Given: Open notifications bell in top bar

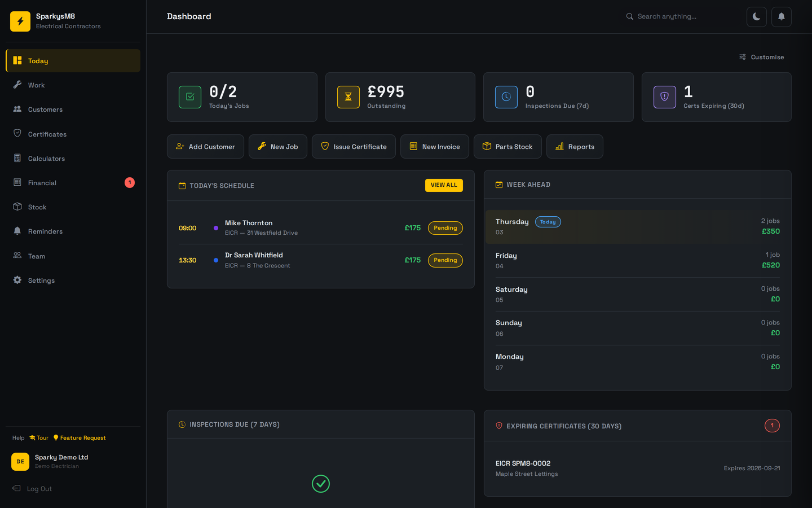Looking at the screenshot, I should pyautogui.click(x=782, y=17).
